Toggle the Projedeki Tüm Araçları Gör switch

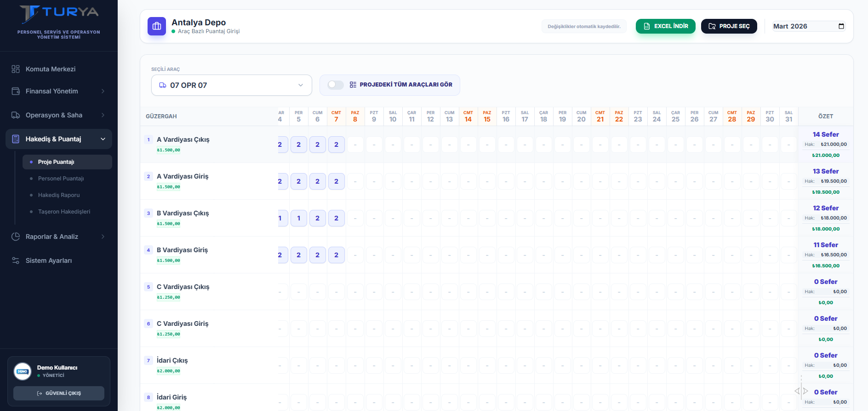coord(336,85)
